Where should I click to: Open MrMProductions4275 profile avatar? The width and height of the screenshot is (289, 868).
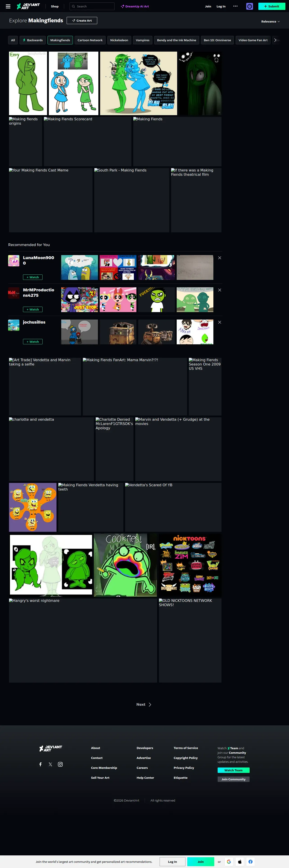click(14, 293)
